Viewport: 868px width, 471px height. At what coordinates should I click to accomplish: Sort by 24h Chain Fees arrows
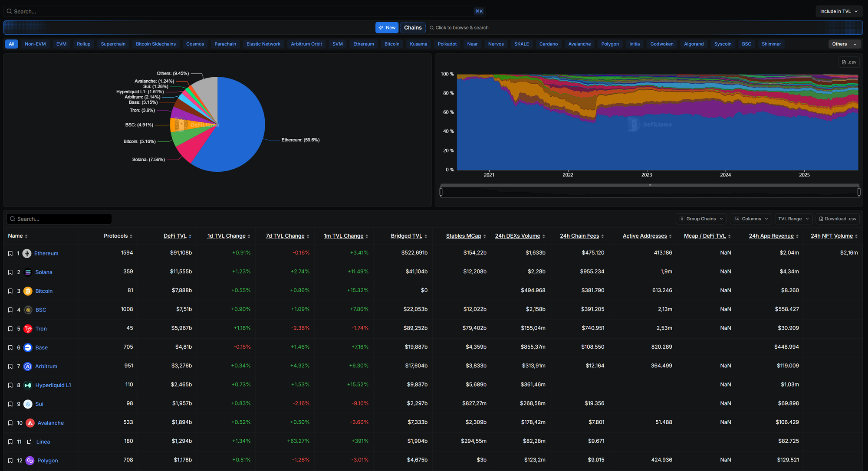(x=602, y=236)
